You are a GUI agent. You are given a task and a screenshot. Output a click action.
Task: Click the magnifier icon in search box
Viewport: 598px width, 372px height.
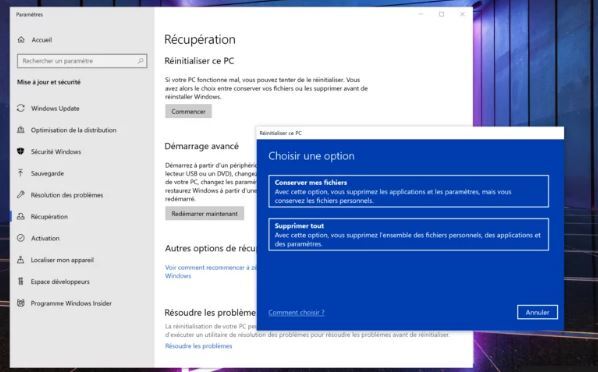[x=140, y=61]
